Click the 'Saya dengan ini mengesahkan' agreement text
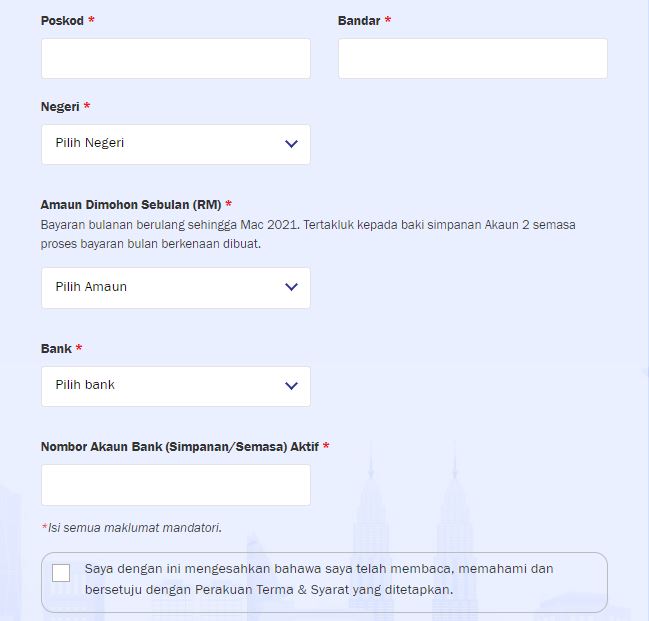The height and width of the screenshot is (621, 649). (x=319, y=579)
